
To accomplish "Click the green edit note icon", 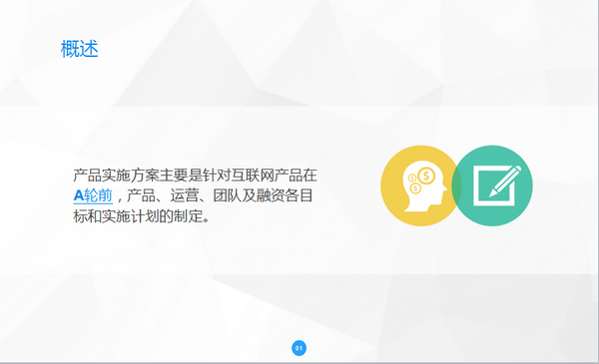I will pyautogui.click(x=492, y=185).
